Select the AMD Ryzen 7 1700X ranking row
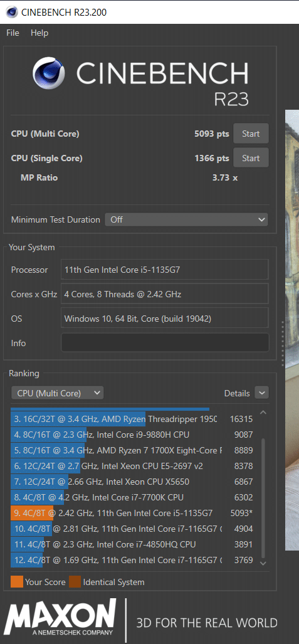 coord(134,450)
